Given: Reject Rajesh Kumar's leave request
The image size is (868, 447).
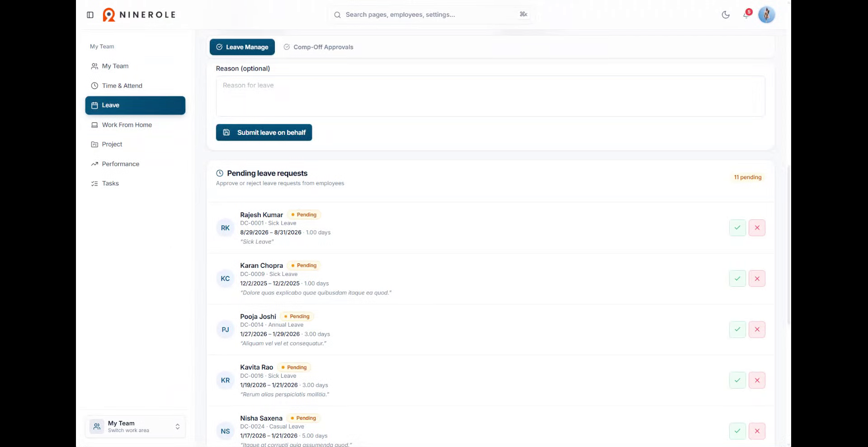Looking at the screenshot, I should [x=757, y=228].
